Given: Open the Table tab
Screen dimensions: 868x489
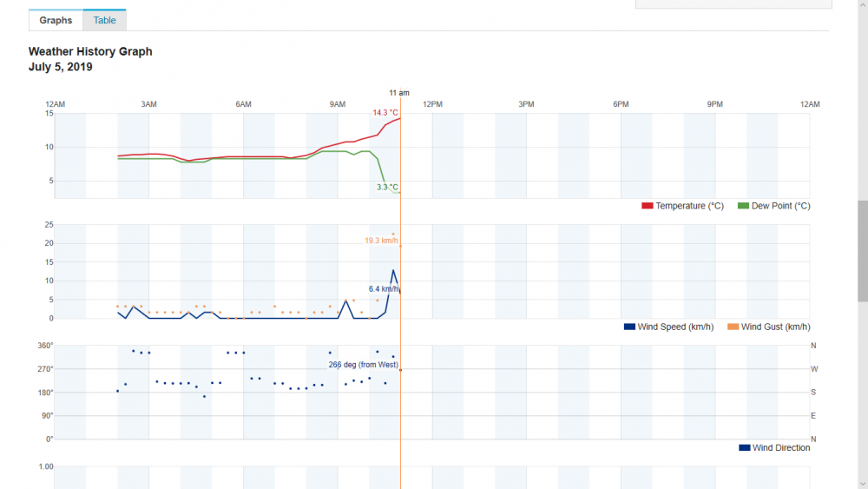Looking at the screenshot, I should [x=105, y=21].
